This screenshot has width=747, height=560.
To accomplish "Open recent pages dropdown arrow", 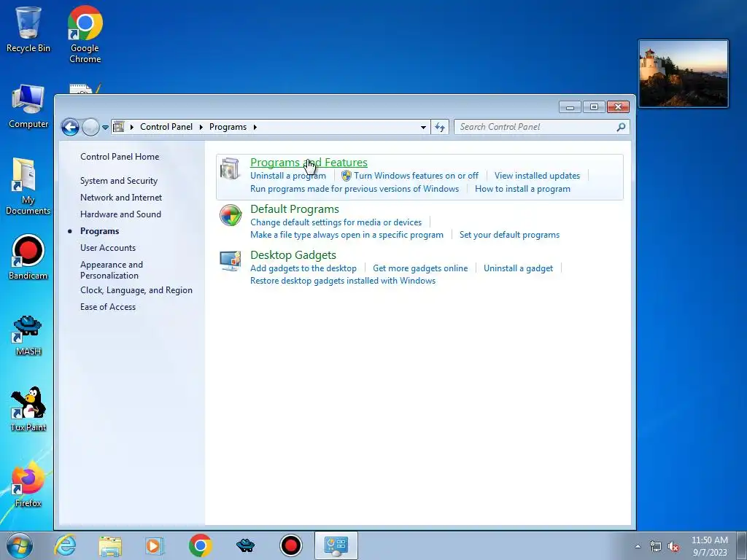I will coord(105,127).
